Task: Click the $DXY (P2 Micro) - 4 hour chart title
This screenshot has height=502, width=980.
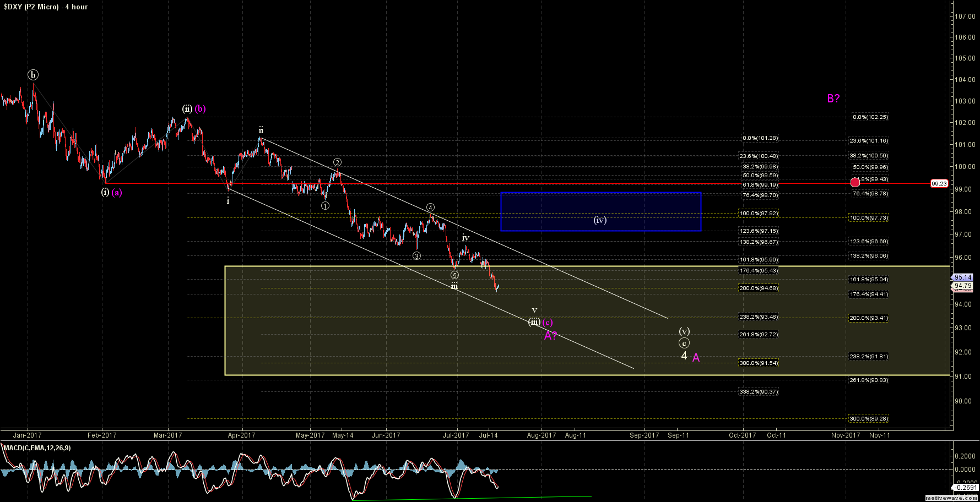Action: pyautogui.click(x=45, y=7)
